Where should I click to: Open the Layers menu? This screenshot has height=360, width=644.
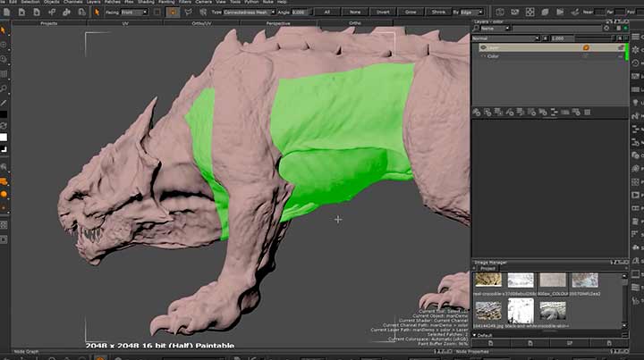[x=93, y=2]
